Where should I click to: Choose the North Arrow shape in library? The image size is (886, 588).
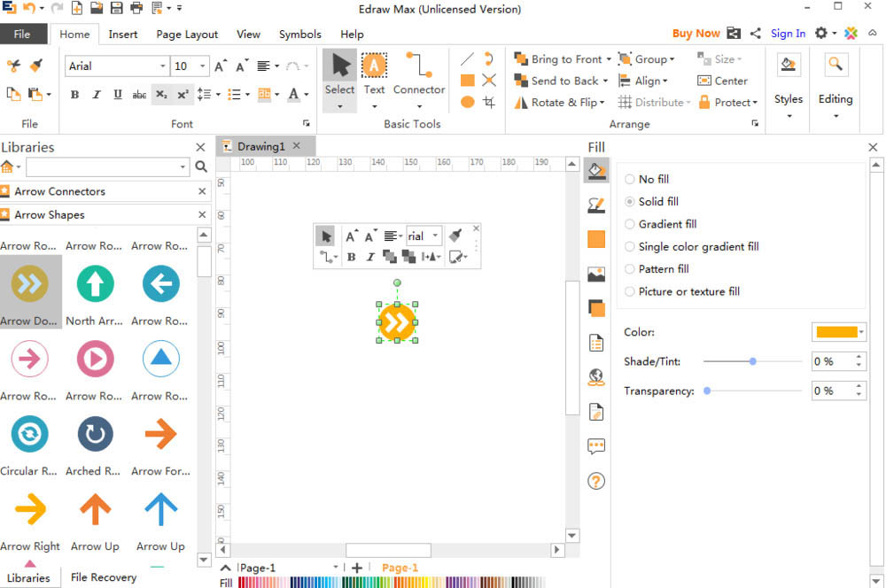(x=95, y=285)
